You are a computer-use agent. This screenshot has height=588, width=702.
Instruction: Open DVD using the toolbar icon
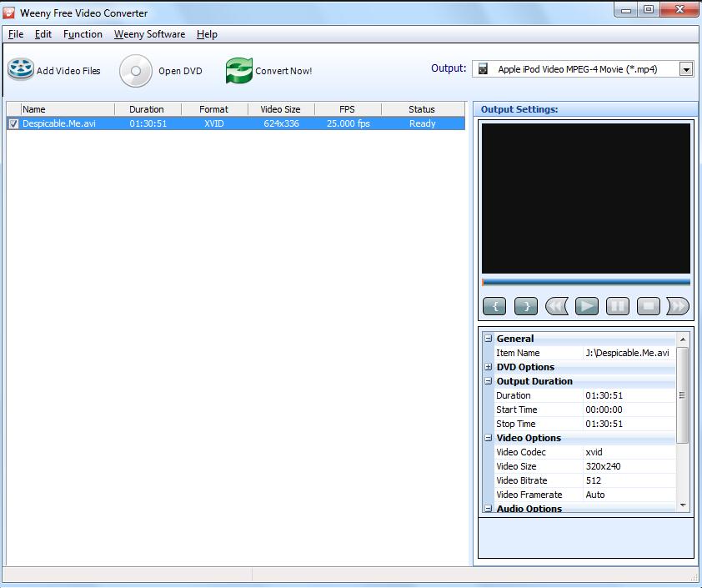(x=135, y=71)
